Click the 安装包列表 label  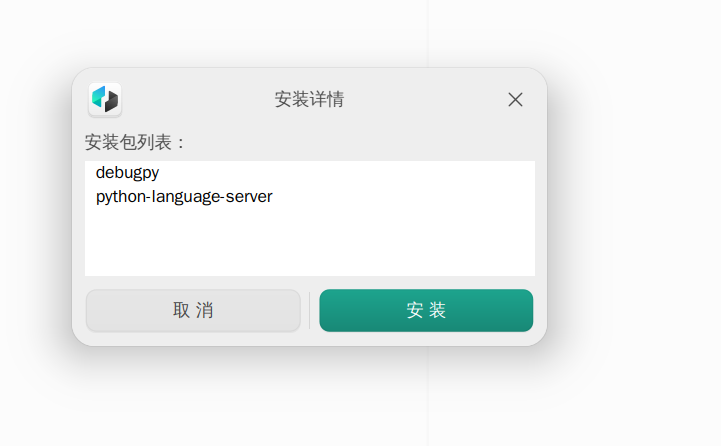tap(134, 142)
